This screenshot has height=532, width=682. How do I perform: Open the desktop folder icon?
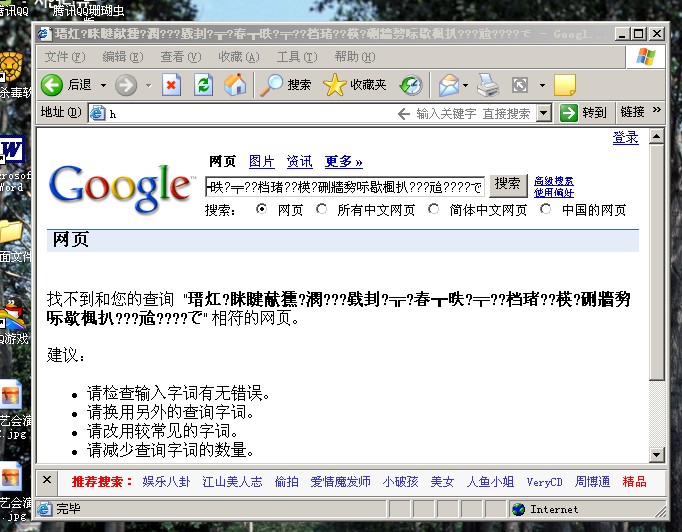click(x=11, y=231)
